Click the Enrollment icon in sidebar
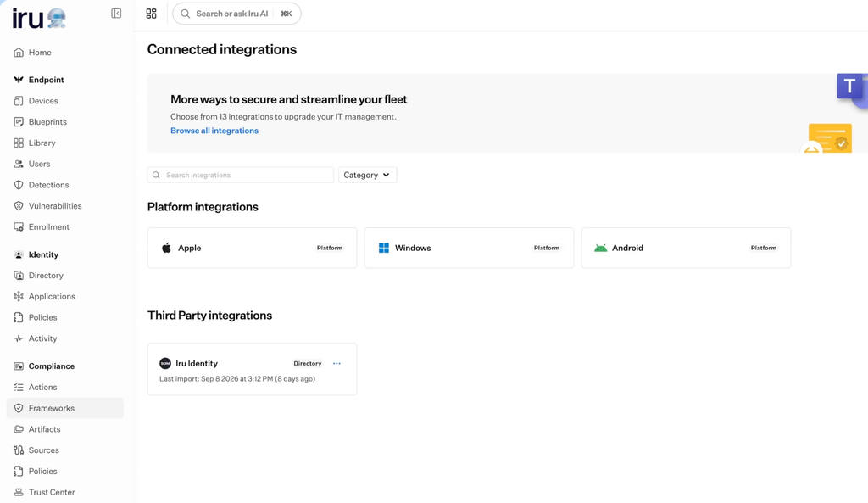This screenshot has width=868, height=503. tap(19, 227)
